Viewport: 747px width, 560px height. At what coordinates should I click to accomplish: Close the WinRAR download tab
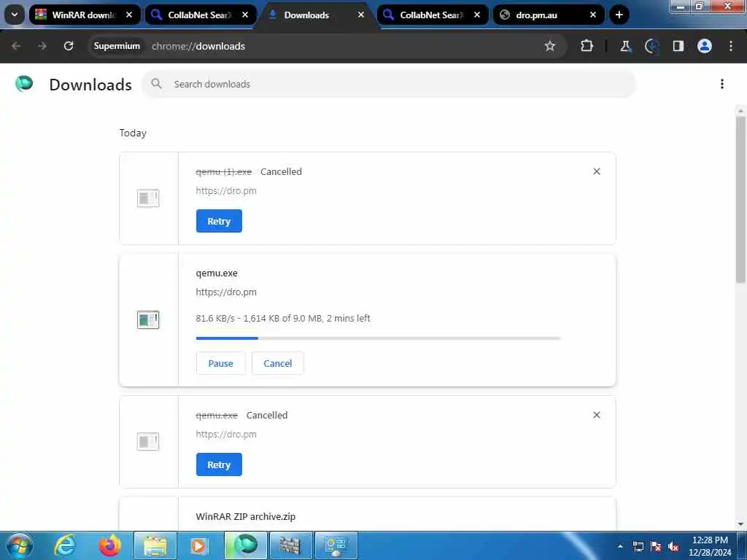click(129, 15)
